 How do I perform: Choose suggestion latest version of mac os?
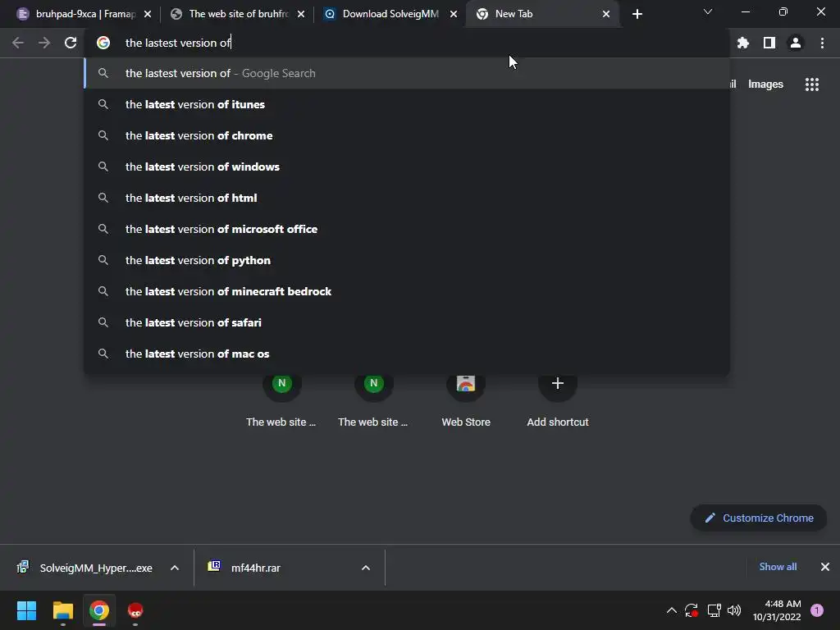407,354
